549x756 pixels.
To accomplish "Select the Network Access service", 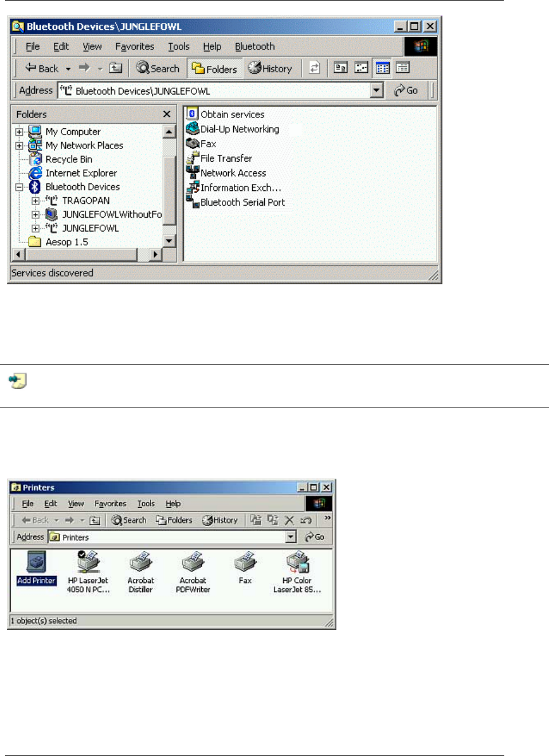I will point(226,173).
